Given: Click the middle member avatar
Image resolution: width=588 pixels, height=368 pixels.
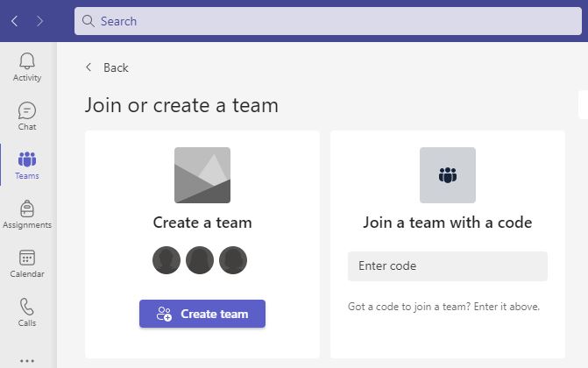Looking at the screenshot, I should point(200,260).
